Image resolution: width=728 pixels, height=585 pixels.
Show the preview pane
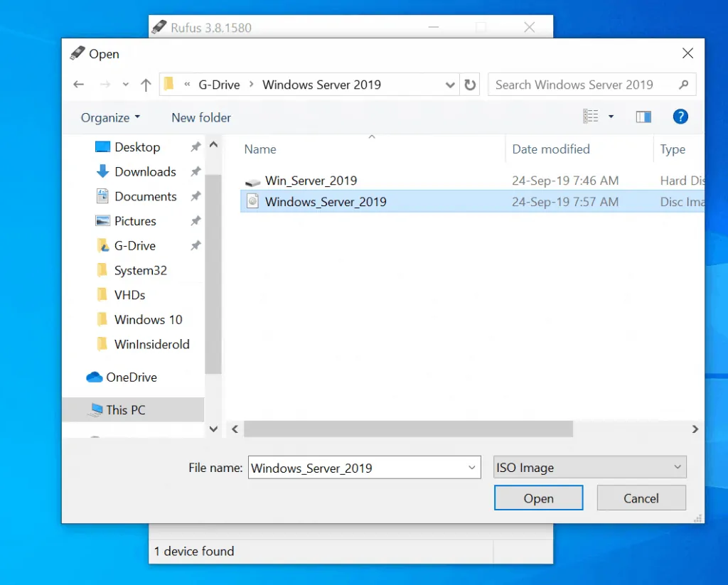[x=643, y=116]
